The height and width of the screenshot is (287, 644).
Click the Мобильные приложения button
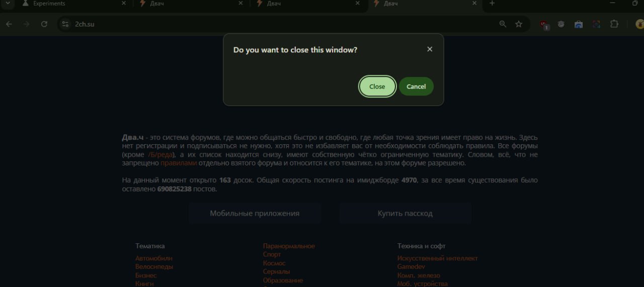tap(255, 213)
